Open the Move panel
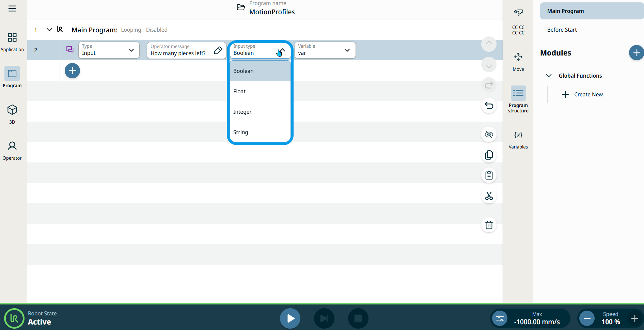Viewport: 644px width, 330px height. coord(518,61)
